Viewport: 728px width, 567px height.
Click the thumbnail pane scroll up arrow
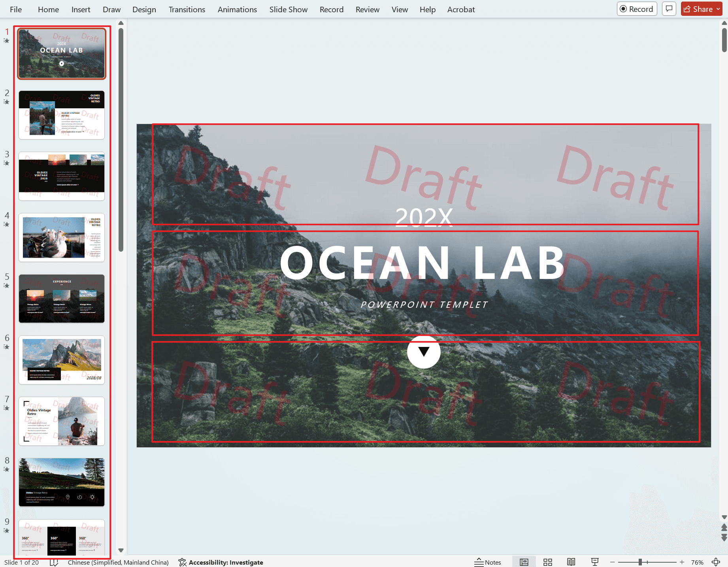pyautogui.click(x=121, y=23)
